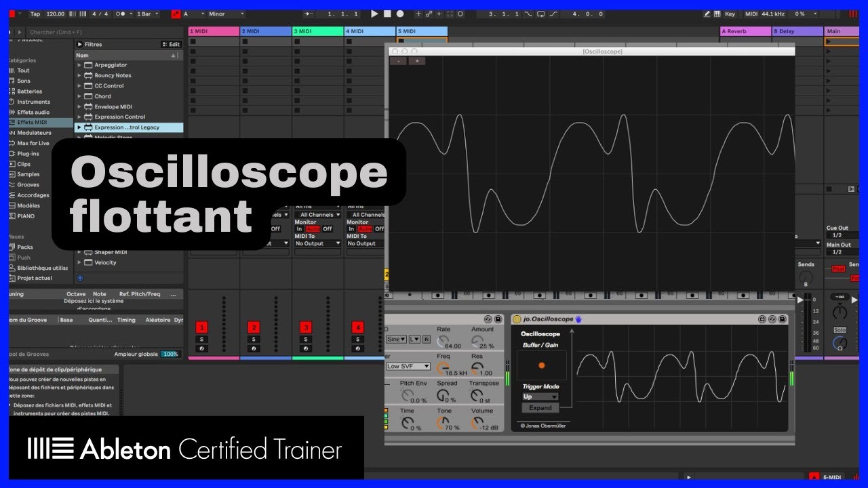Open the Instruments category

pyautogui.click(x=33, y=102)
